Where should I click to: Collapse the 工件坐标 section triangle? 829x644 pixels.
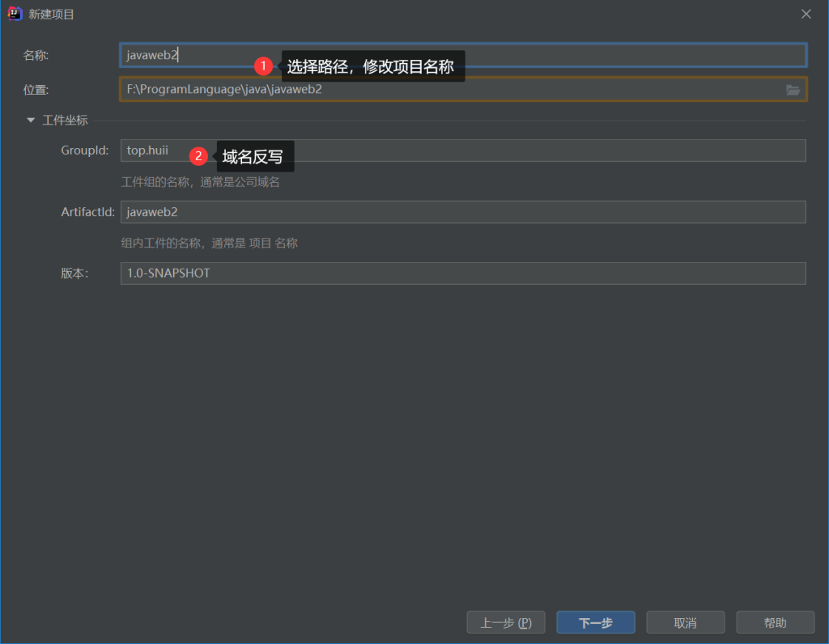coord(31,121)
